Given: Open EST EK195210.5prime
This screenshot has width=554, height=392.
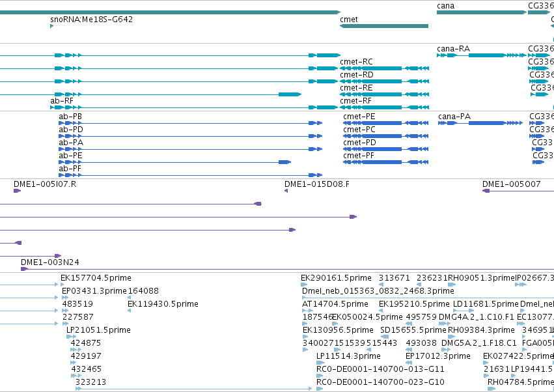Looking at the screenshot, I should pos(414,304).
